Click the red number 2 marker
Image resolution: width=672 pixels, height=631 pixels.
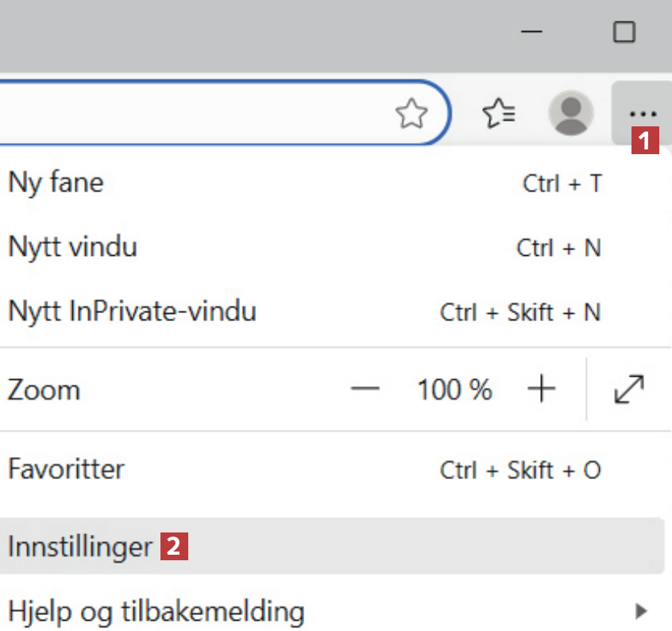click(x=175, y=547)
